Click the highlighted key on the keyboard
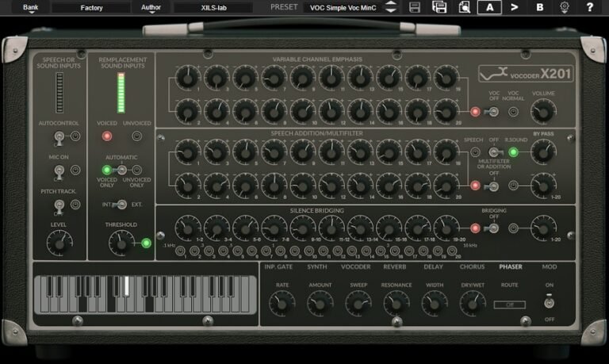The width and height of the screenshot is (609, 364). pyautogui.click(x=127, y=286)
